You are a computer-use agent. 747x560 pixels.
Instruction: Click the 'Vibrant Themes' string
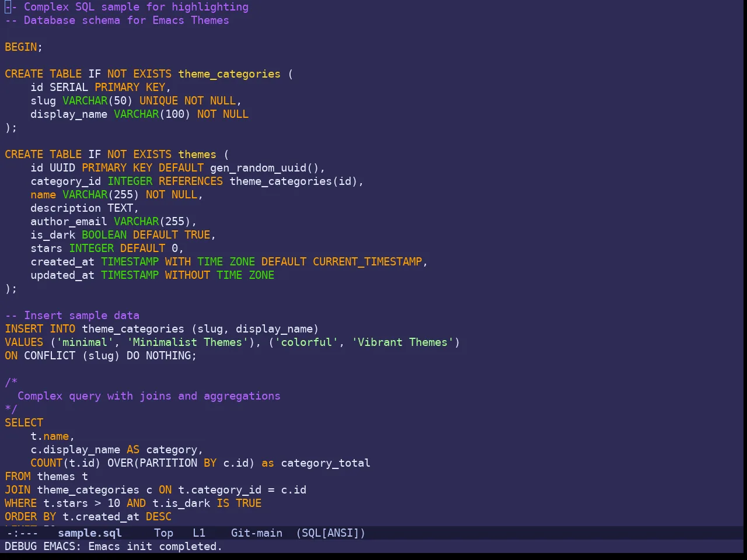click(403, 342)
